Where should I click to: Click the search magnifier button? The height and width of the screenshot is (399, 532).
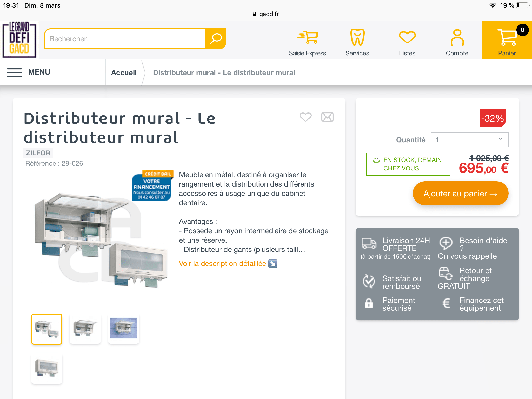point(216,39)
